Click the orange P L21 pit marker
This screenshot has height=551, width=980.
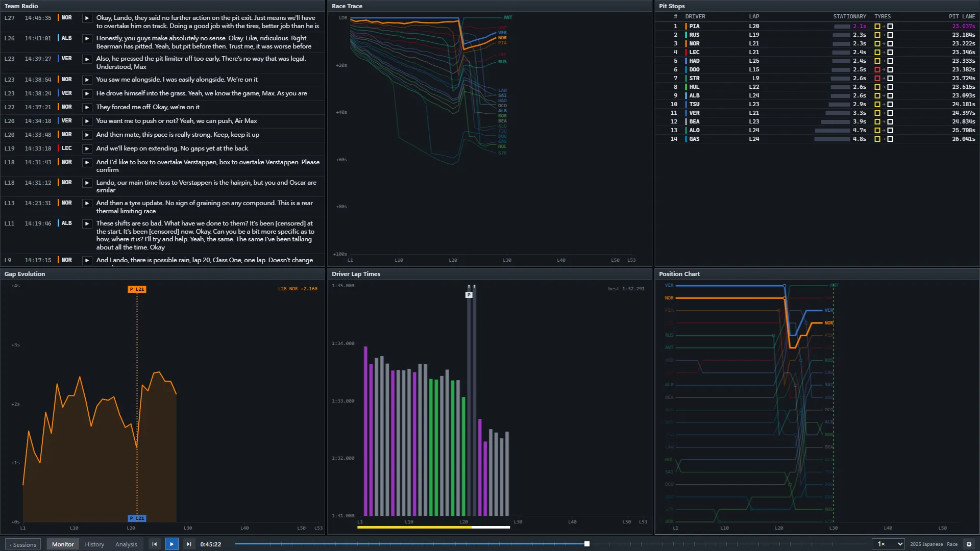[137, 289]
